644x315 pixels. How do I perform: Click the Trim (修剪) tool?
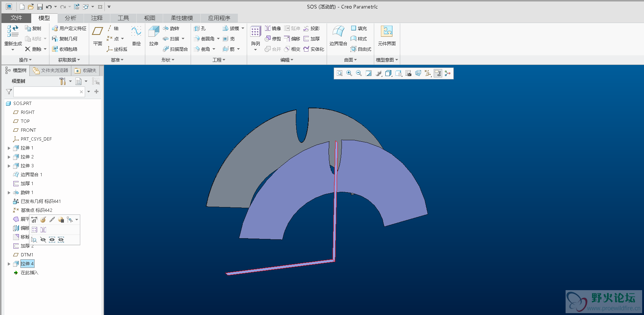(x=273, y=39)
